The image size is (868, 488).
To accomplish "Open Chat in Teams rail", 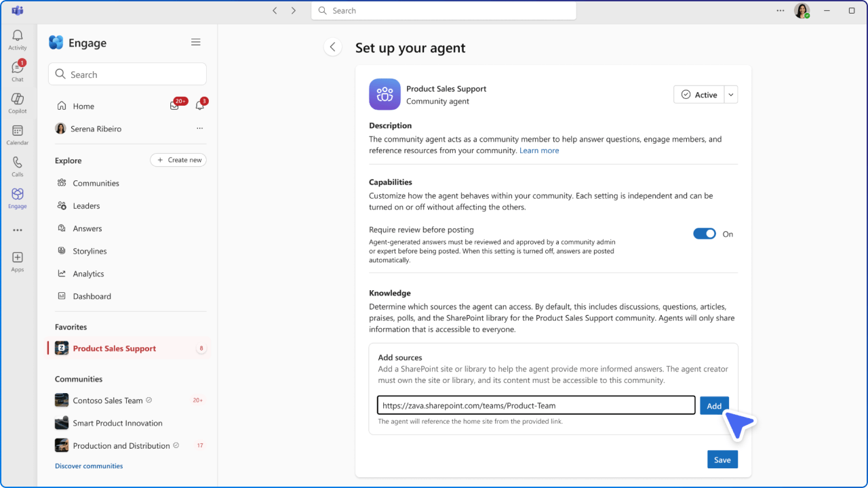I will click(x=18, y=71).
